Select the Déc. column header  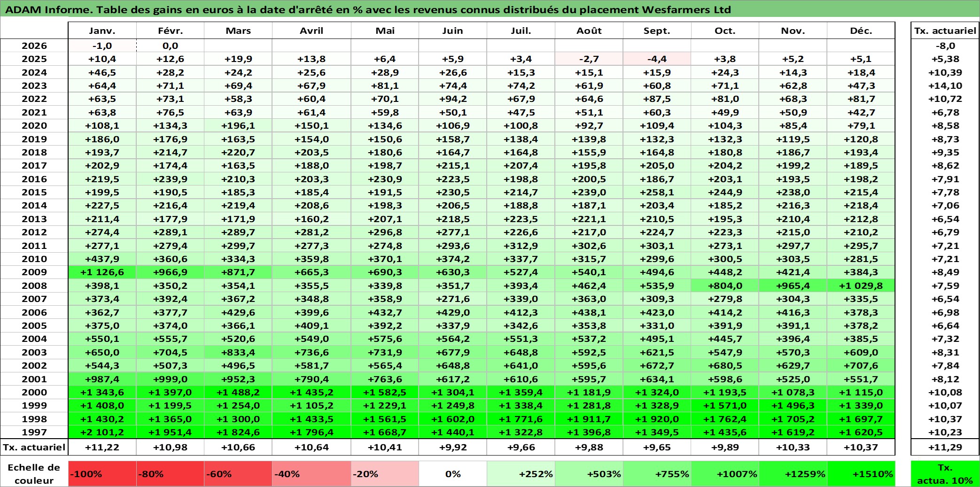click(x=861, y=31)
